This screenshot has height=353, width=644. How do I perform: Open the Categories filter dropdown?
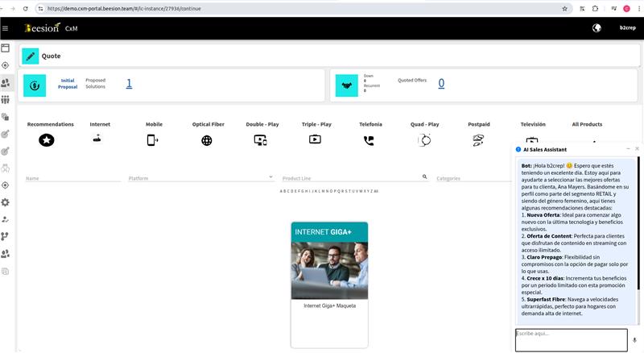471,178
